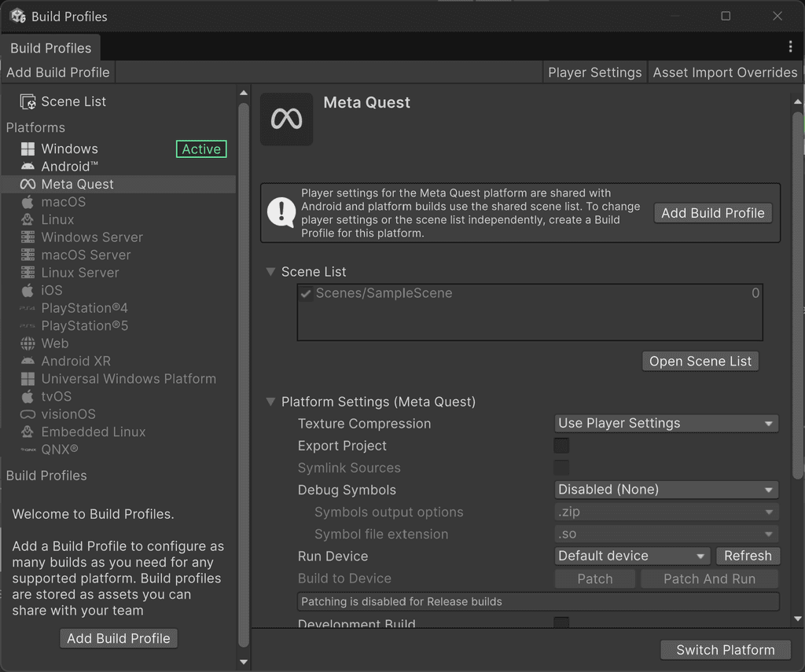Click the right panel vertical scrollbar

[x=797, y=296]
